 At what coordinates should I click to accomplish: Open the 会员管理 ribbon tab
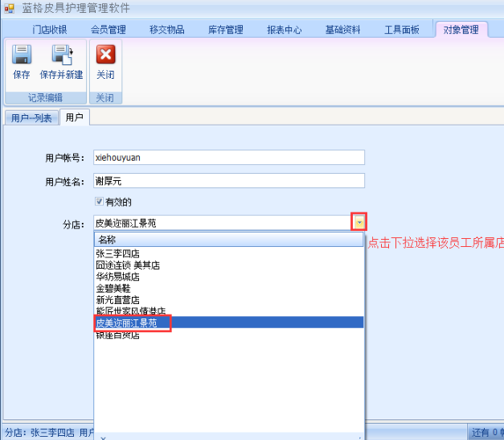108,30
